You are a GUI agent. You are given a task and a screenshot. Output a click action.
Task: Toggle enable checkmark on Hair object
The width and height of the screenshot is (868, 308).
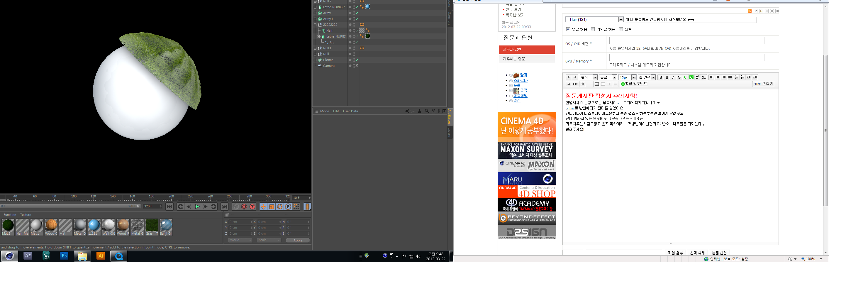(357, 31)
